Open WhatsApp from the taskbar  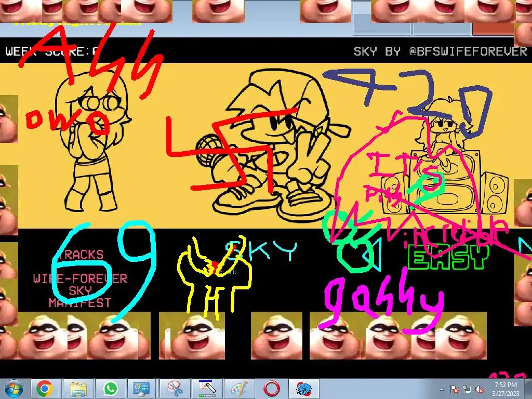(111, 389)
